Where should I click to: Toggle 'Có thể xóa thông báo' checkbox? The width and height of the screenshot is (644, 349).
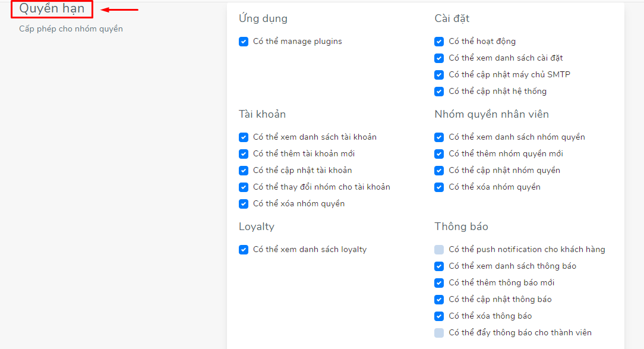pos(439,316)
